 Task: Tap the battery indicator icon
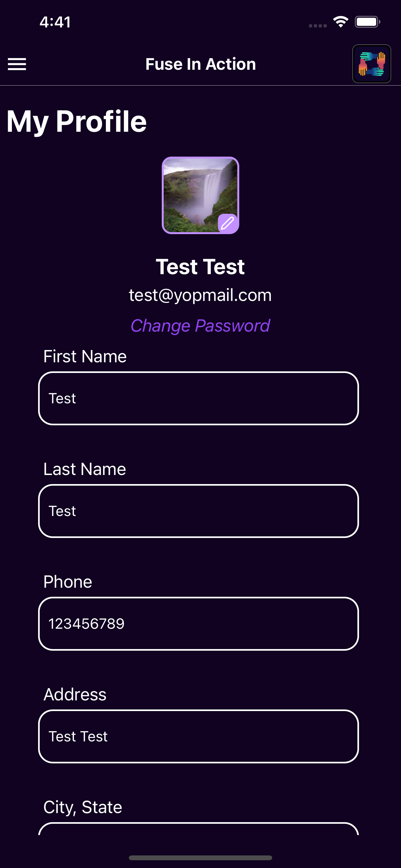point(367,22)
